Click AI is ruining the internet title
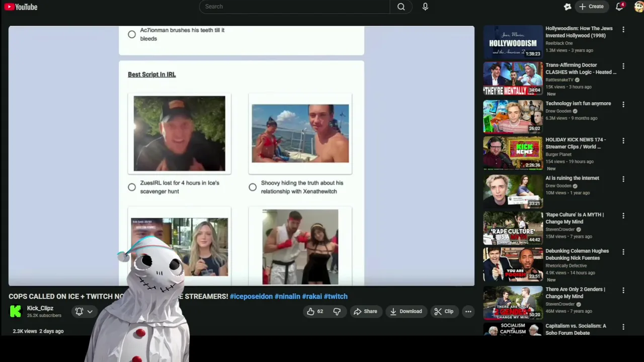The image size is (644, 362). tap(572, 178)
